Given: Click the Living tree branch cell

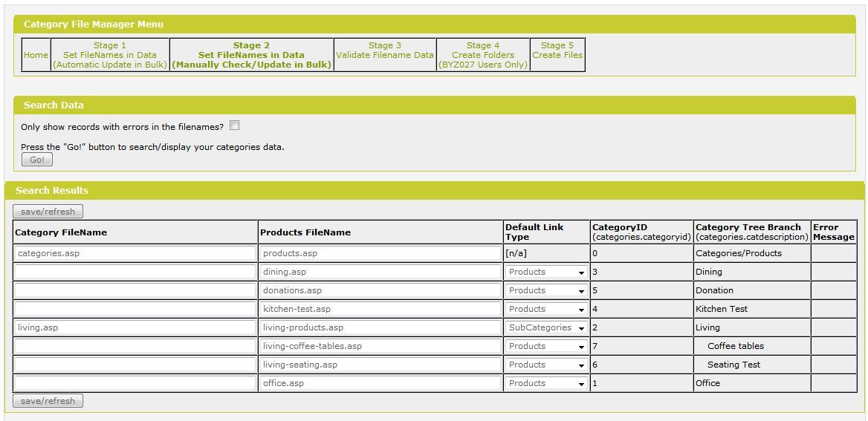Looking at the screenshot, I should tap(752, 327).
